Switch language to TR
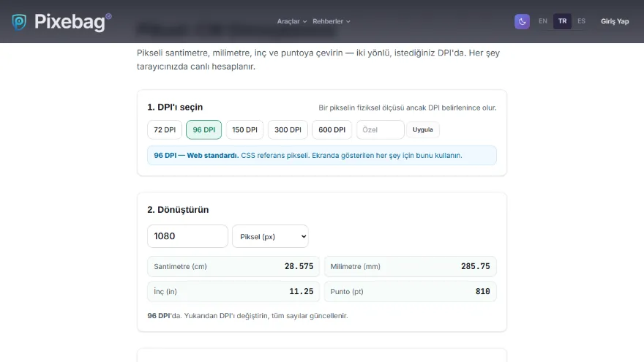 (562, 21)
